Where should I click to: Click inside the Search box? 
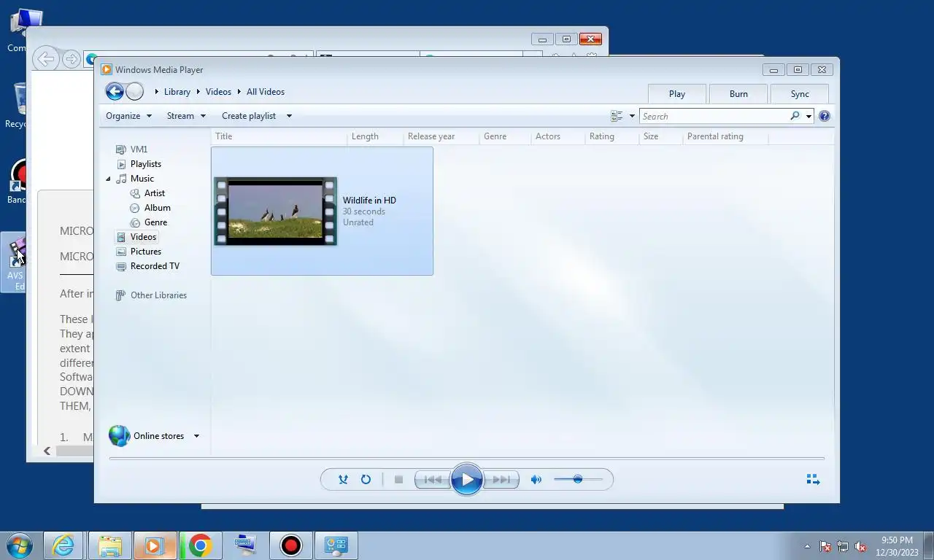pyautogui.click(x=714, y=116)
